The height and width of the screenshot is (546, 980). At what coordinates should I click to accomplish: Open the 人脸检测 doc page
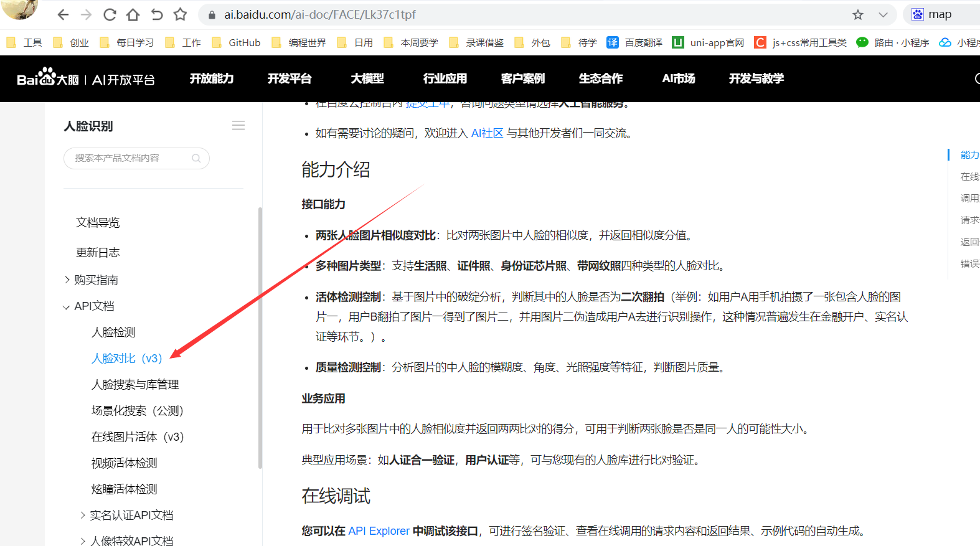pos(113,332)
